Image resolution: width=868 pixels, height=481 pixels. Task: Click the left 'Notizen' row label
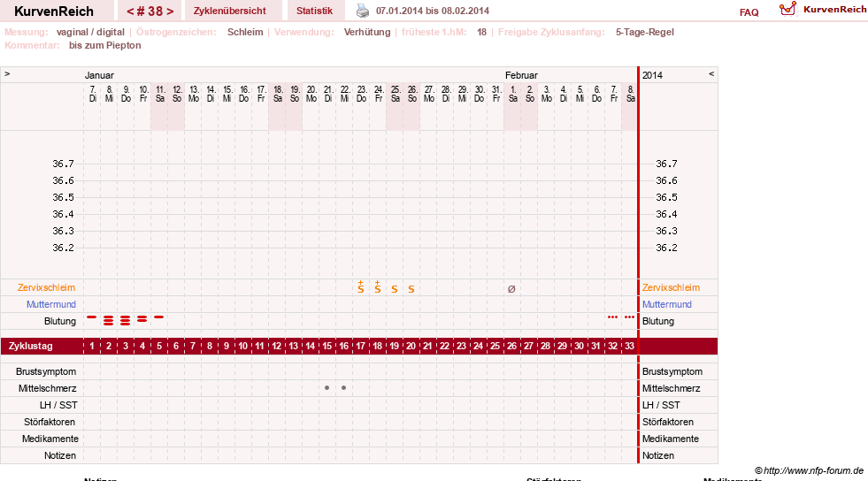click(x=60, y=455)
